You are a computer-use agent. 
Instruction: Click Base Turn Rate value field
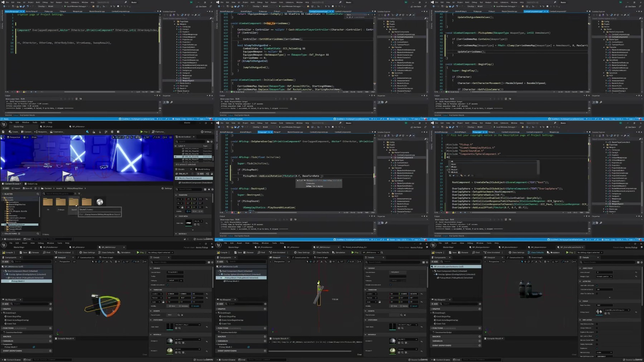[604, 305]
